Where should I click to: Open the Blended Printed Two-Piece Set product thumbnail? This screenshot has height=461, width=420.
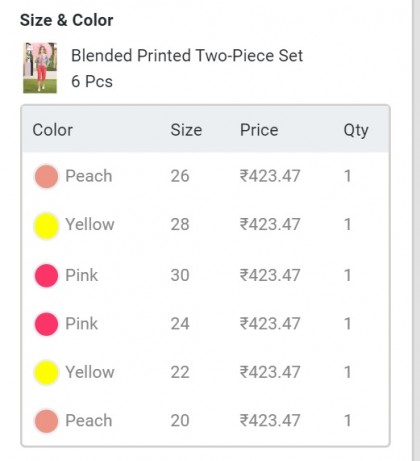(40, 68)
